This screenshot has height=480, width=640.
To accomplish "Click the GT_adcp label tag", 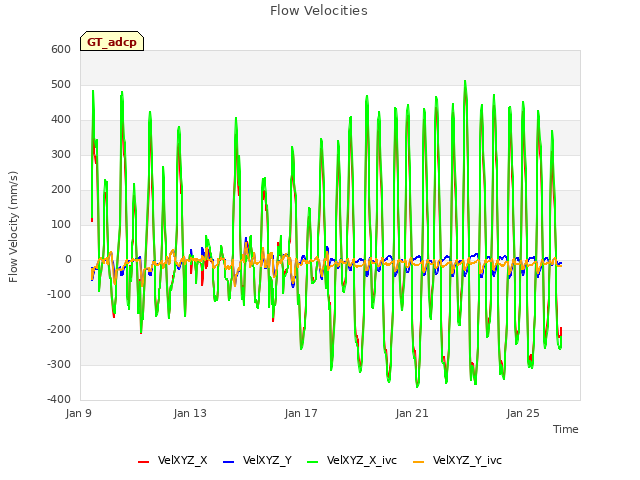I will coord(112,41).
